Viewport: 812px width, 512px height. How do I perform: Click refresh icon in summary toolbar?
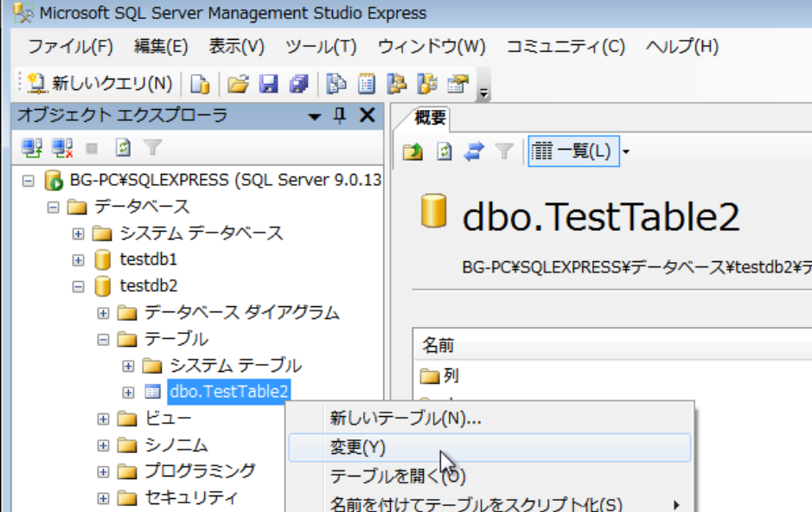tap(444, 151)
